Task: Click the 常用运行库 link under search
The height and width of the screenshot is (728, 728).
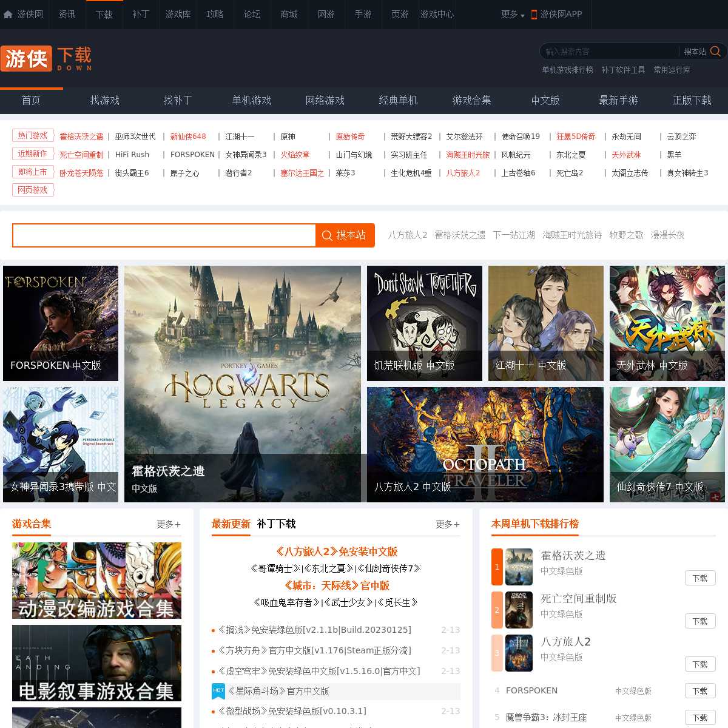Action: [672, 70]
